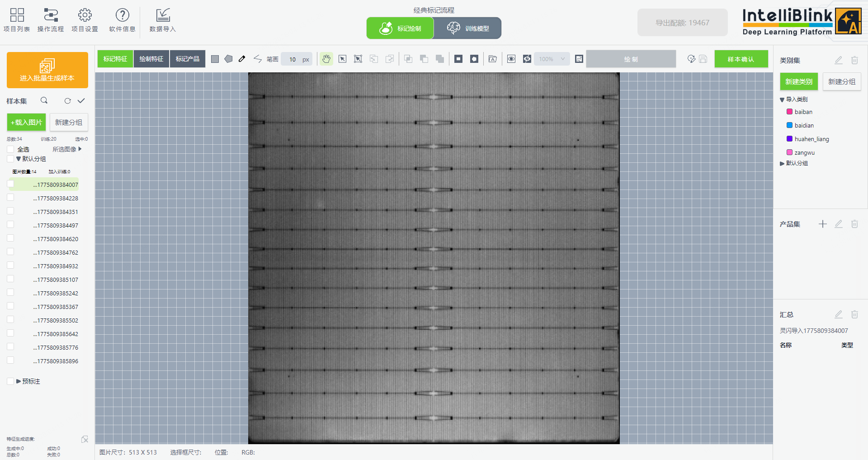Click the baidian blue color swatch
The image size is (868, 460).
(x=789, y=125)
